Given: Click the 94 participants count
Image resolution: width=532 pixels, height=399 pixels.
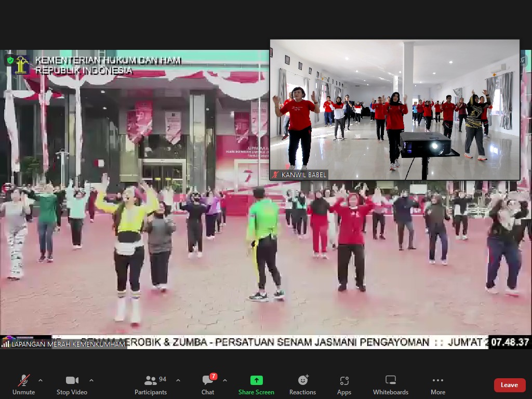Looking at the screenshot, I should 163,379.
